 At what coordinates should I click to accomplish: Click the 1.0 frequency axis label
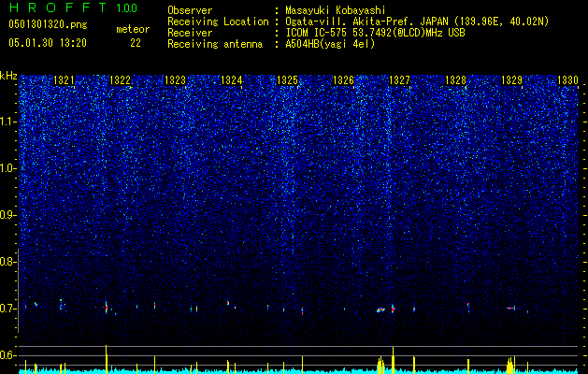(x=8, y=168)
